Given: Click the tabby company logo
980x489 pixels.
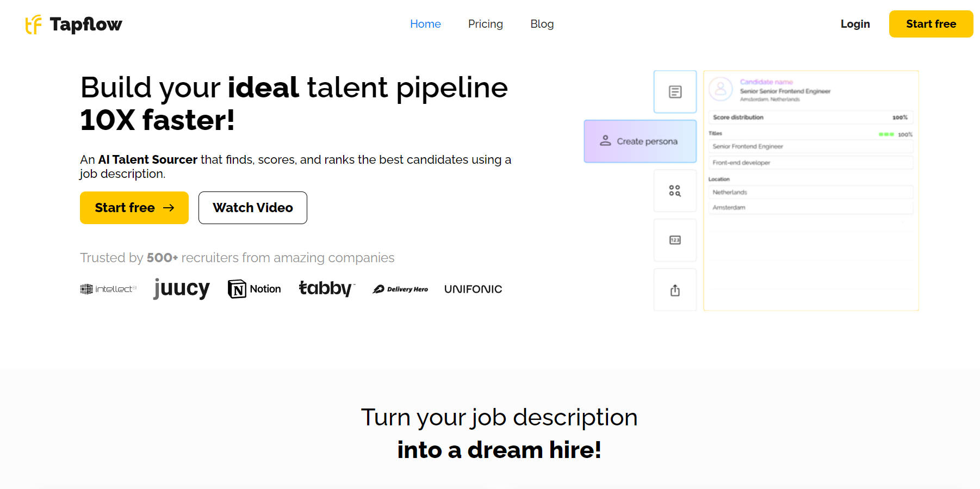Looking at the screenshot, I should tap(326, 288).
